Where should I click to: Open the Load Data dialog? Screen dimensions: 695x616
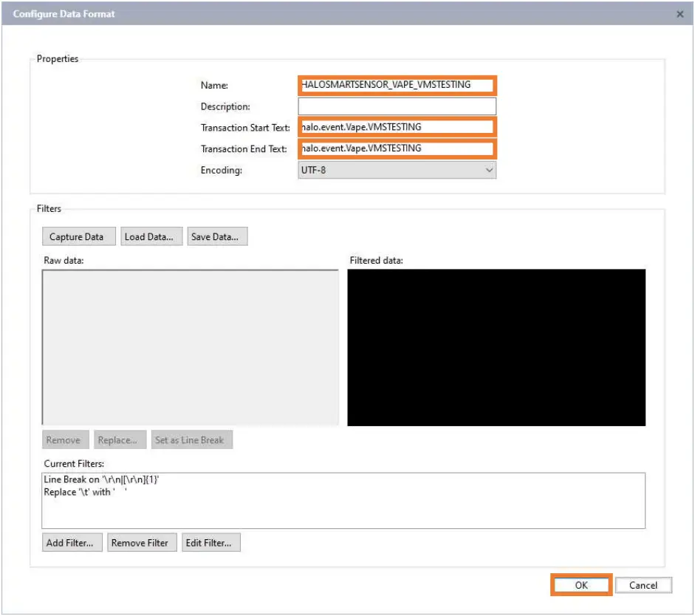pyautogui.click(x=151, y=236)
